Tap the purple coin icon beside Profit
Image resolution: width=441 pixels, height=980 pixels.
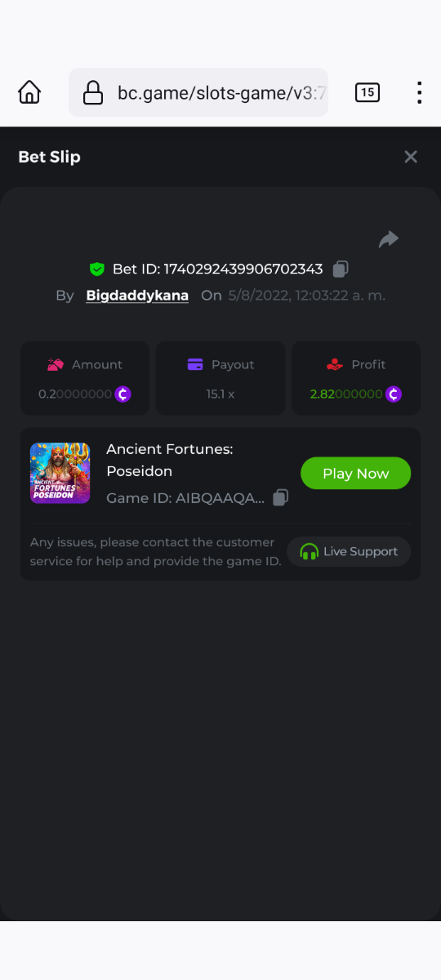[x=394, y=394]
